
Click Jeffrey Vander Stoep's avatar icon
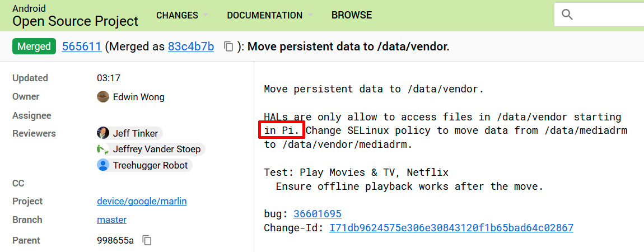click(x=102, y=150)
